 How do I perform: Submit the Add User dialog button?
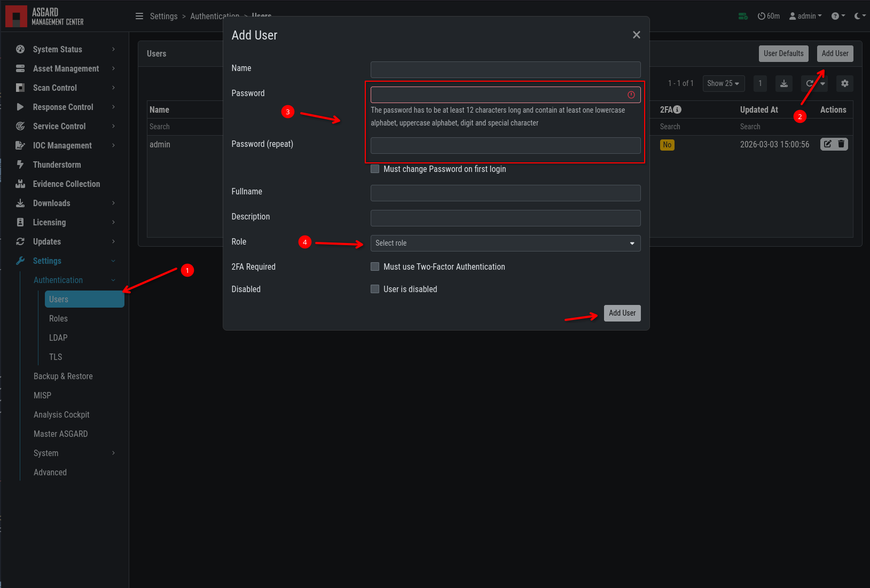click(x=622, y=313)
